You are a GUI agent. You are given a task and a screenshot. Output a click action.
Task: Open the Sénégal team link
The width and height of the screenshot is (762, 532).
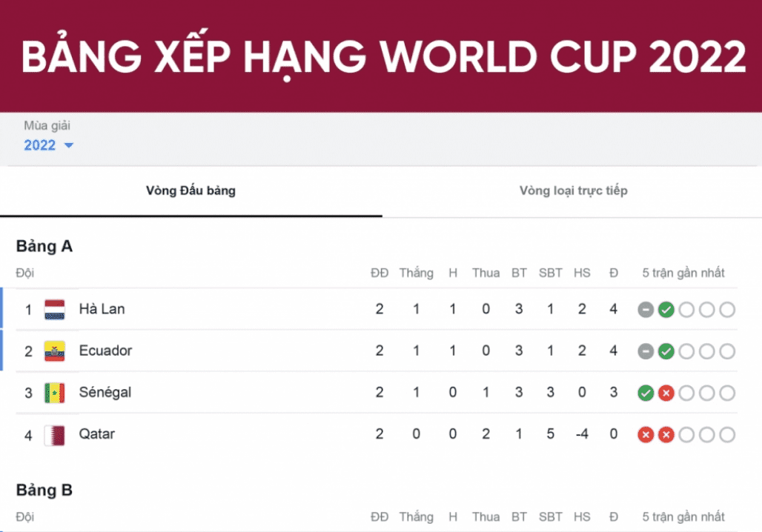click(105, 392)
